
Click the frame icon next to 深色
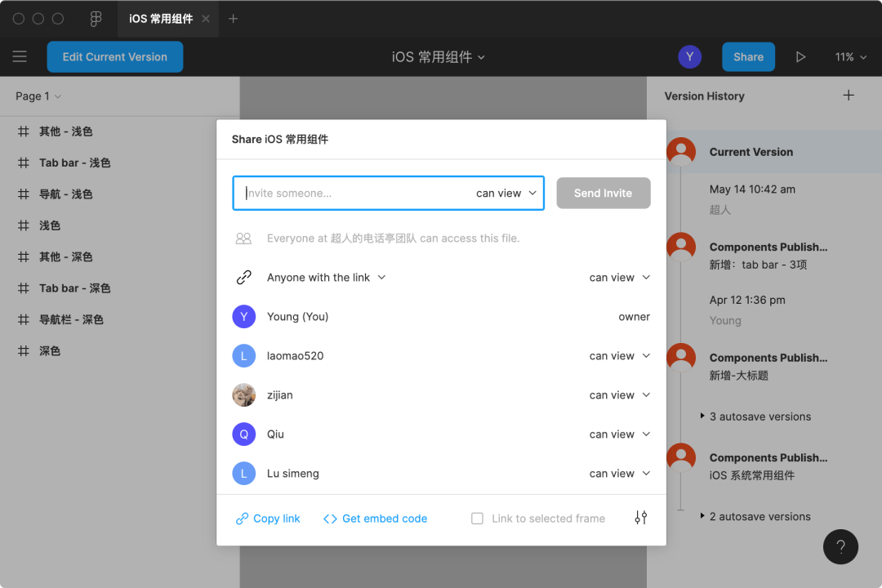coord(23,351)
